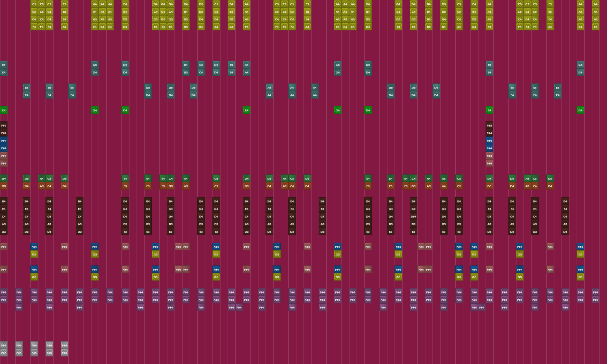Click the teal B3 note block

(x=186, y=72)
